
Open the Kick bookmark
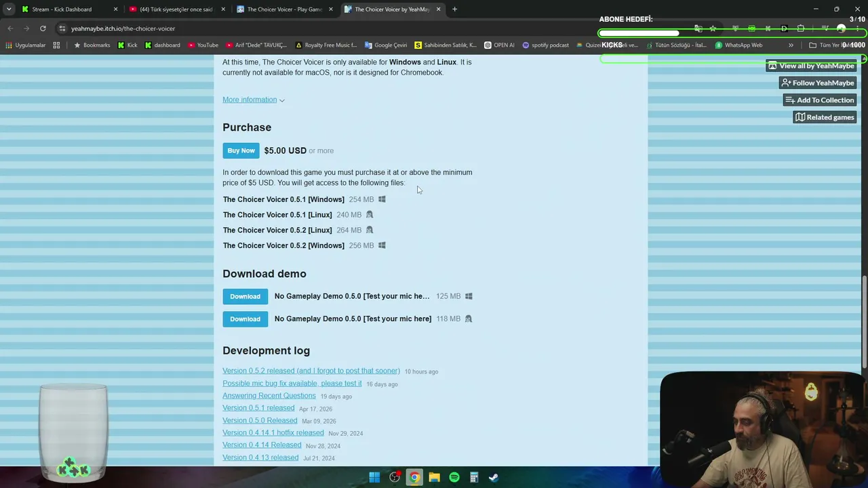click(127, 45)
